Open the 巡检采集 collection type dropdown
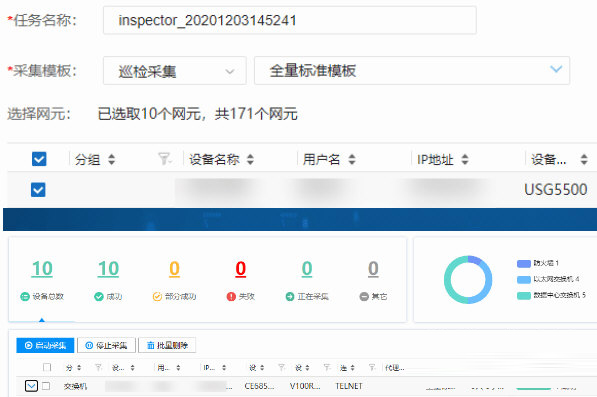Image resolution: width=597 pixels, height=397 pixels. point(175,71)
